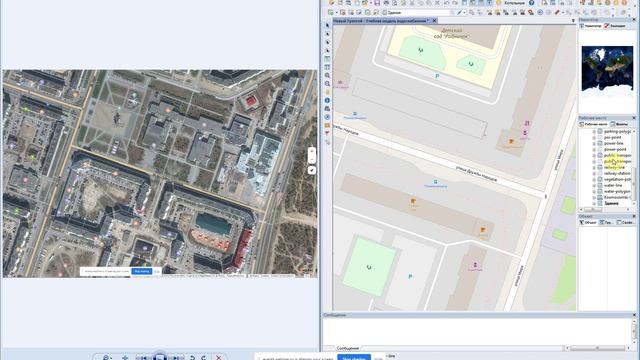Toggle visibility checkbox of power-line layer
This screenshot has width=640, height=360.
600,144
